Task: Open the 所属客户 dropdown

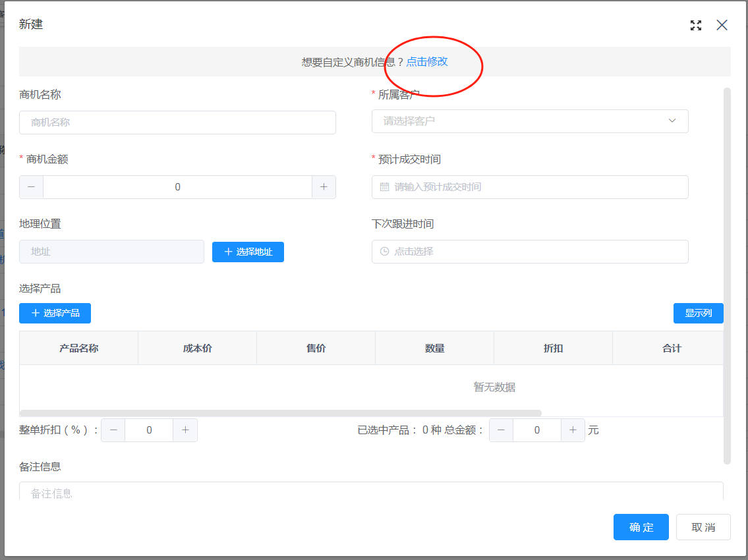Action: click(529, 121)
